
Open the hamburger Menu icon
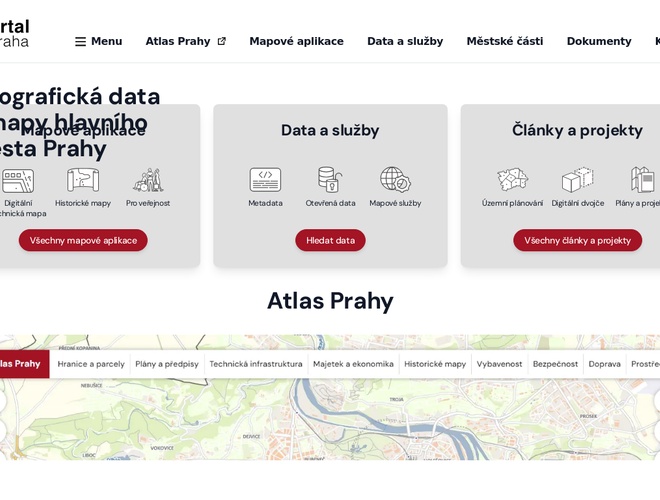click(81, 42)
